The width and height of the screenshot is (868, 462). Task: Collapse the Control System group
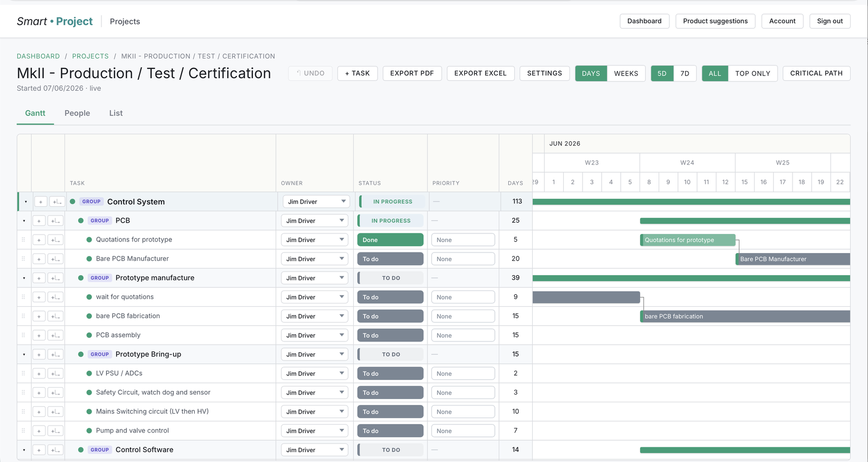[x=25, y=202]
